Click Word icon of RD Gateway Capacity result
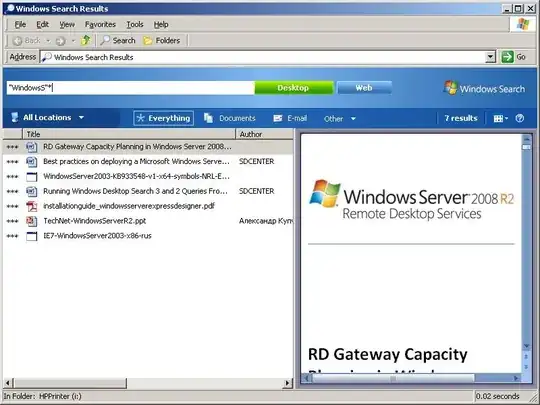The image size is (540, 405). point(31,147)
